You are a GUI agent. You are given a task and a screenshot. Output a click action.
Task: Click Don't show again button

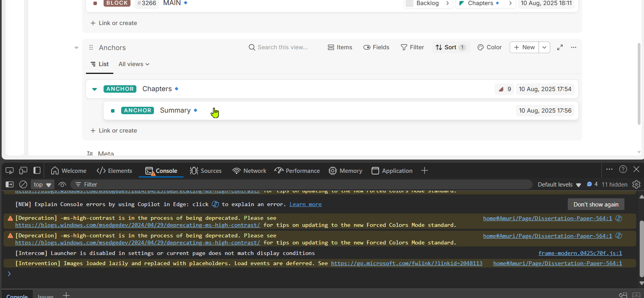(596, 204)
